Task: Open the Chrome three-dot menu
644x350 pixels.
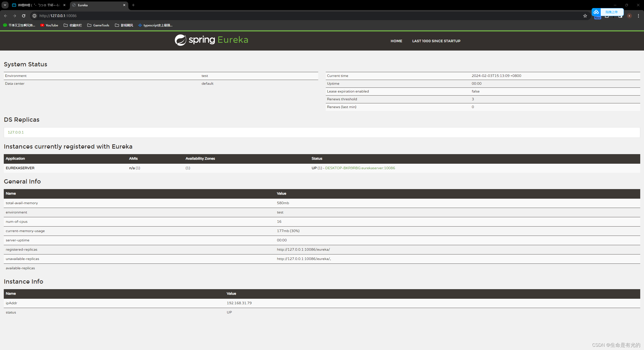Action: click(x=638, y=16)
